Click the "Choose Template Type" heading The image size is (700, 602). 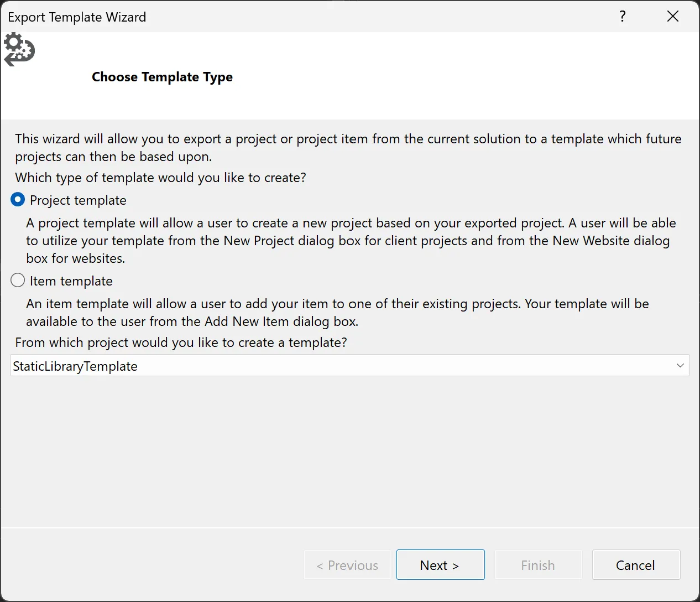(162, 77)
